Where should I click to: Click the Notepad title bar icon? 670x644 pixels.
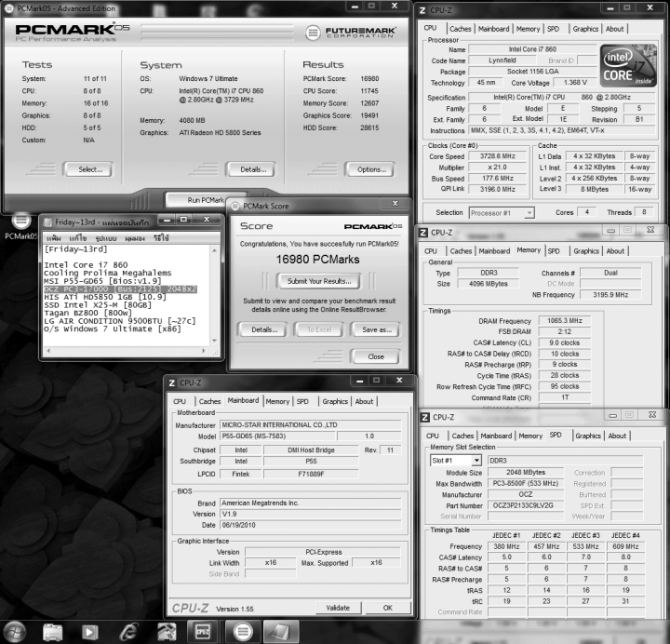(47, 221)
